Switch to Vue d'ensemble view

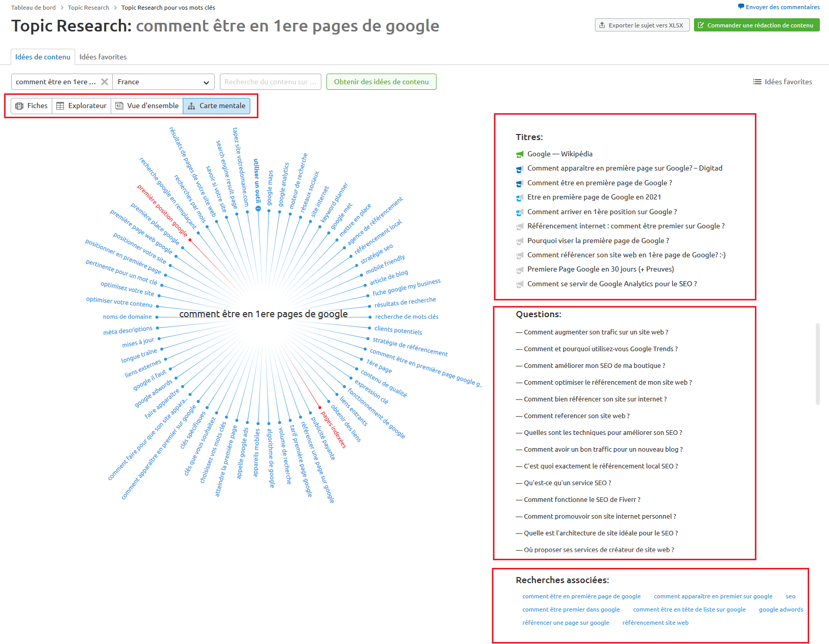pos(147,106)
